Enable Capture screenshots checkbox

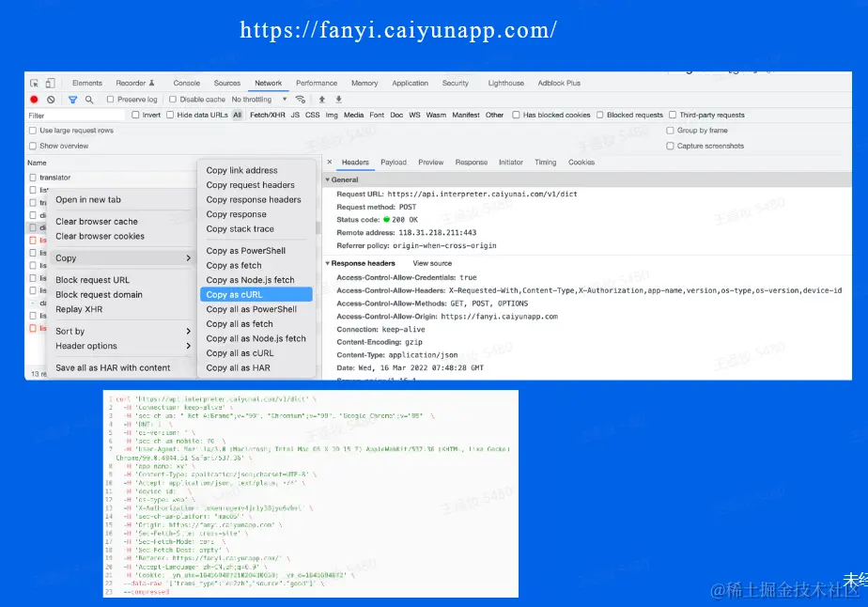[x=670, y=146]
